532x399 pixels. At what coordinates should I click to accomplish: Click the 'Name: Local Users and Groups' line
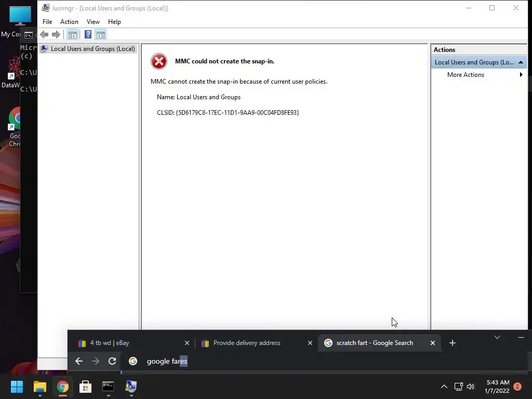(198, 97)
